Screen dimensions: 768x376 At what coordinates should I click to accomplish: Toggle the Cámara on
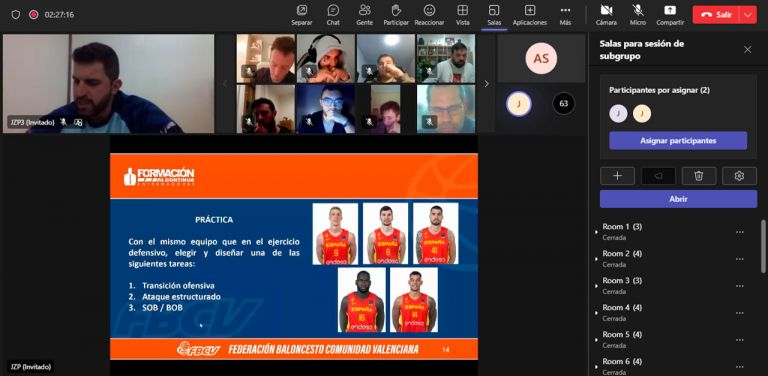point(606,15)
